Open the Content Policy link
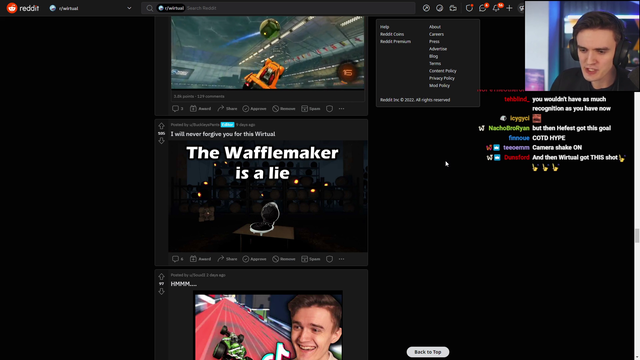Screen dimensions: 640x360 442,71
